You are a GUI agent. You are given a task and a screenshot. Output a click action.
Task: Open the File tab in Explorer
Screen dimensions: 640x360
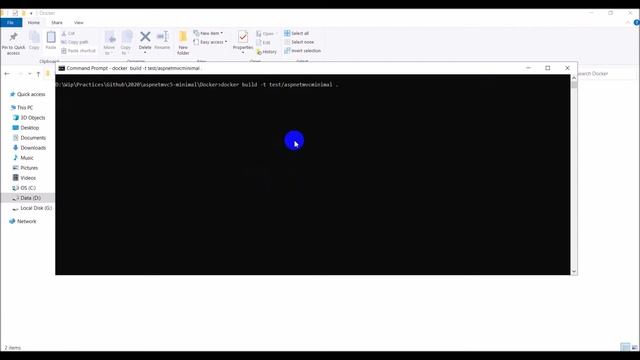pos(11,22)
